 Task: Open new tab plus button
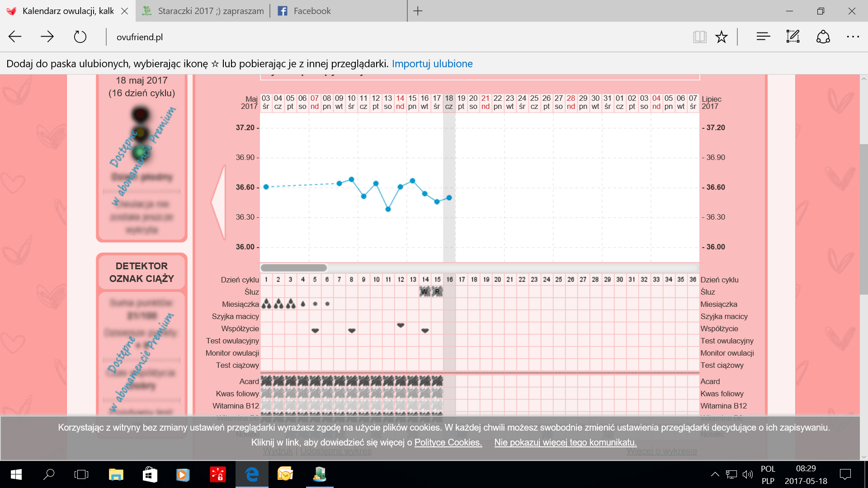click(418, 11)
